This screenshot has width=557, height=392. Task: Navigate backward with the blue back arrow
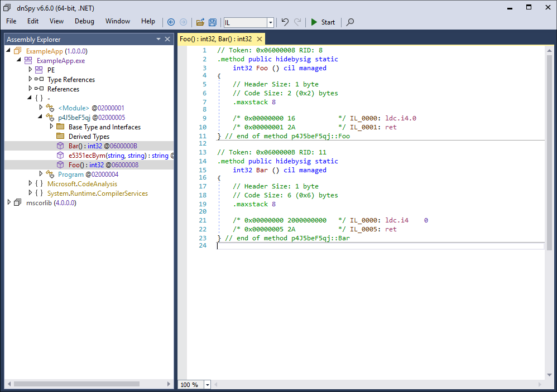(x=171, y=22)
